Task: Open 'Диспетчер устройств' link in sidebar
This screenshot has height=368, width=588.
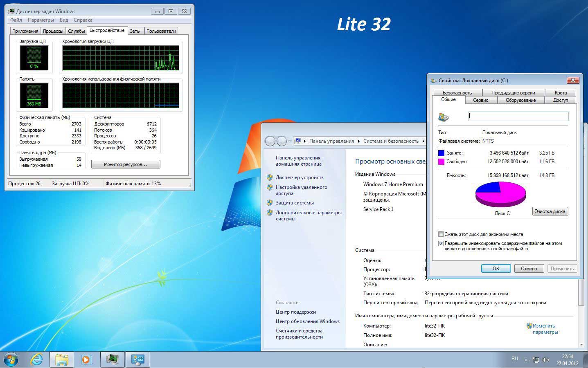Action: click(x=299, y=177)
